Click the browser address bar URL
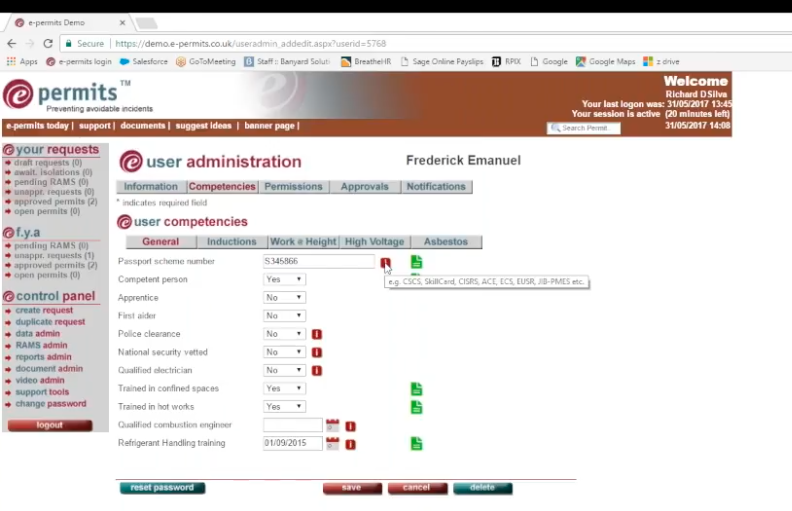This screenshot has width=792, height=511. point(251,43)
